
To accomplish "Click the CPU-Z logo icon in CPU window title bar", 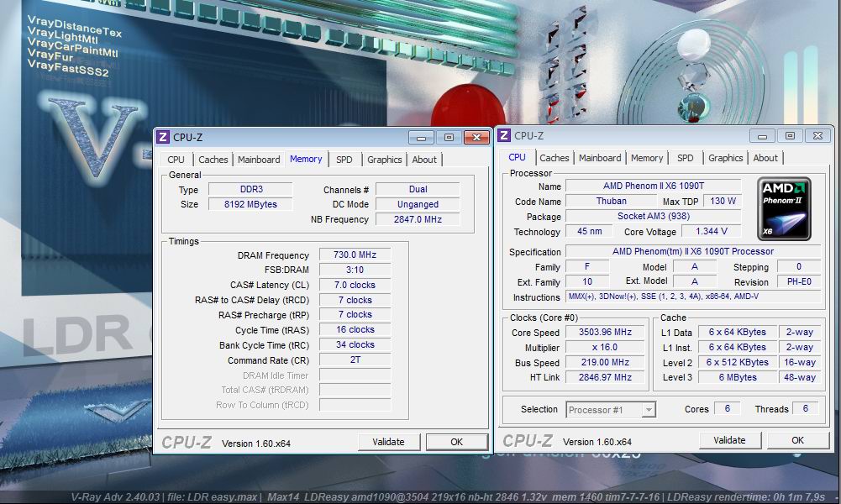I will tap(503, 135).
